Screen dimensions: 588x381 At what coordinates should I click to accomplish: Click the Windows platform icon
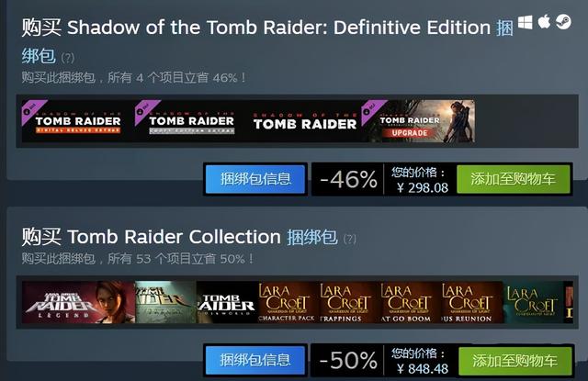tap(525, 22)
